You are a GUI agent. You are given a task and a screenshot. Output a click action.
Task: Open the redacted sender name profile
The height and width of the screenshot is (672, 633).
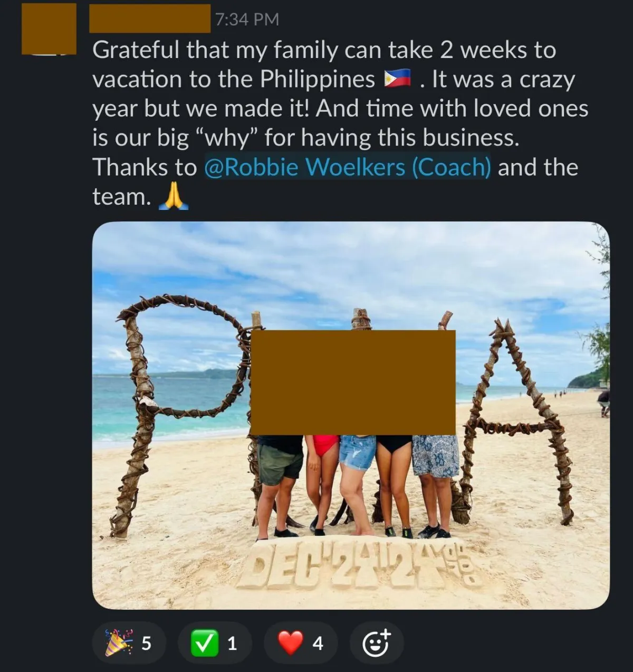coord(150,18)
